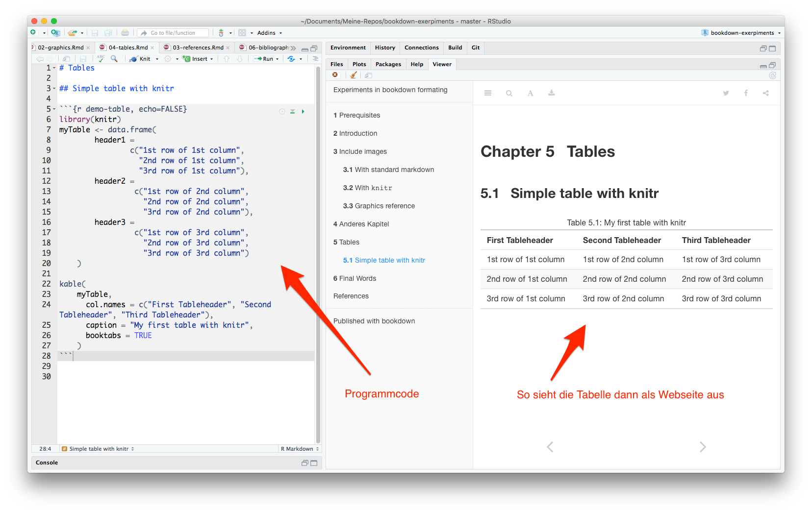Open document settings gear in editor toolbar
The image size is (812, 512).
click(168, 59)
